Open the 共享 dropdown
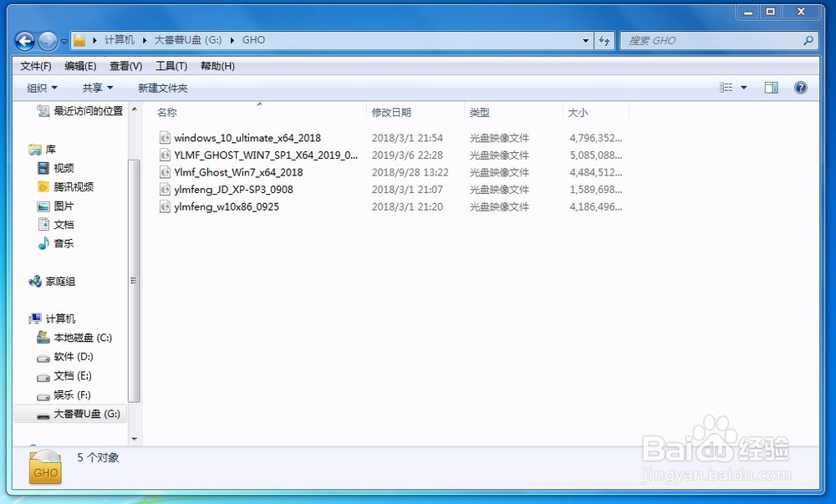 (x=98, y=88)
